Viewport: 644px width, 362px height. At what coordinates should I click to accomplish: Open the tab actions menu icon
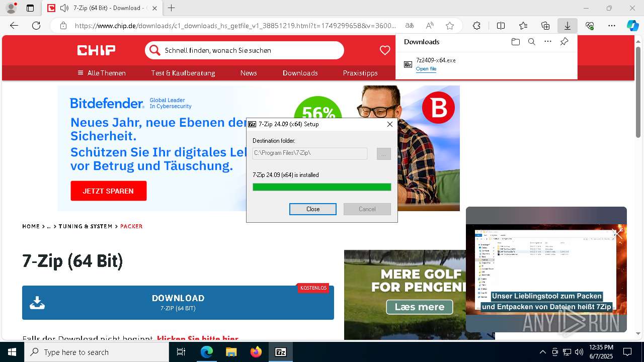tap(30, 8)
